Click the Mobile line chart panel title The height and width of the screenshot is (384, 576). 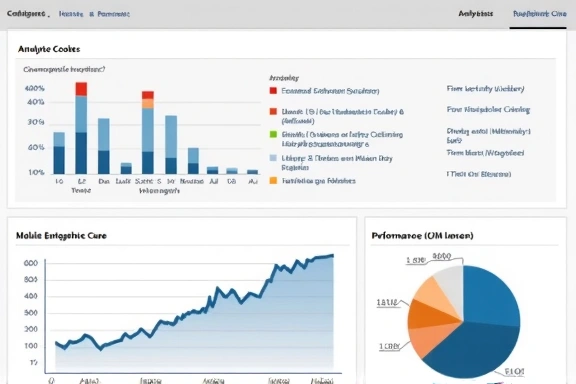[x=61, y=236]
